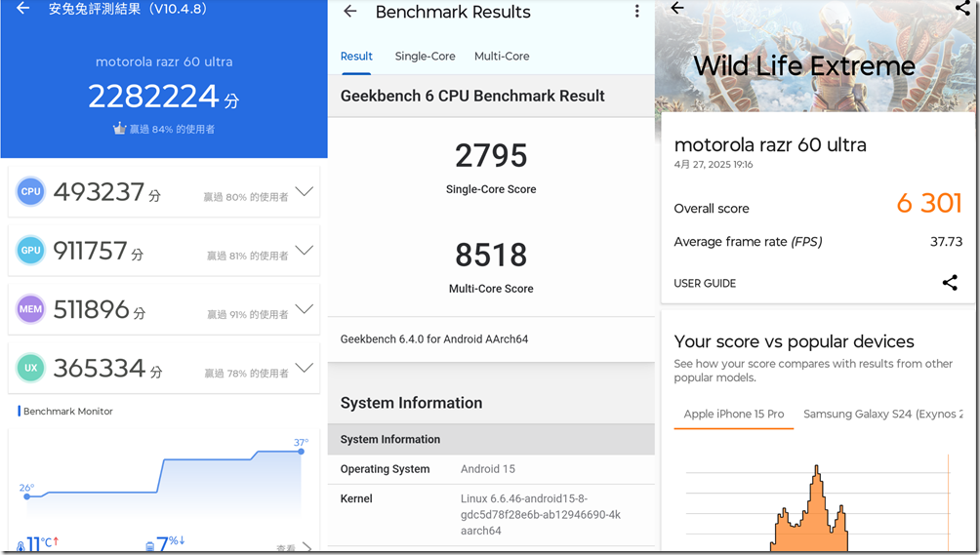Go back from Geekbench Benchmark Results
Viewport: 980px width, 555px height.
click(350, 12)
